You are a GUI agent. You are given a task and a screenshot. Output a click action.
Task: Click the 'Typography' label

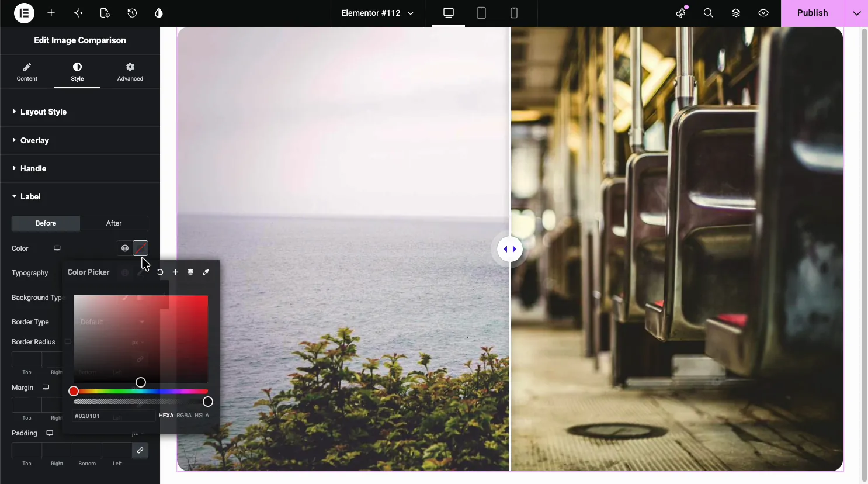coord(30,273)
